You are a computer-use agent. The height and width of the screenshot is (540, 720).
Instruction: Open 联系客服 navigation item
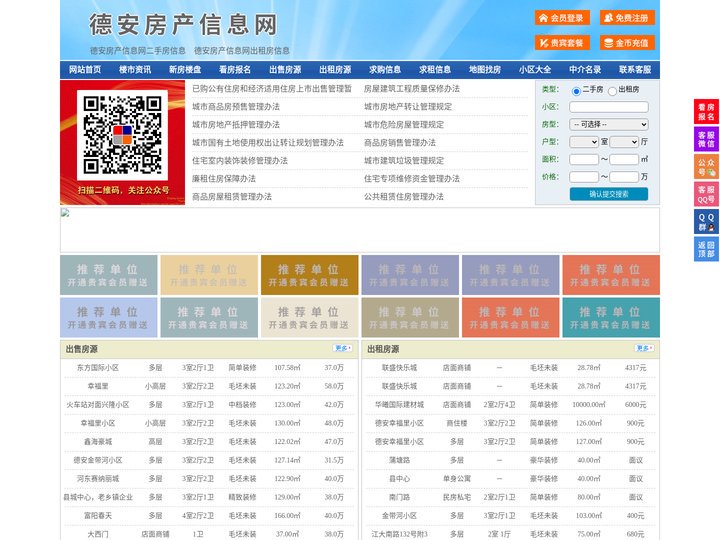tap(635, 70)
